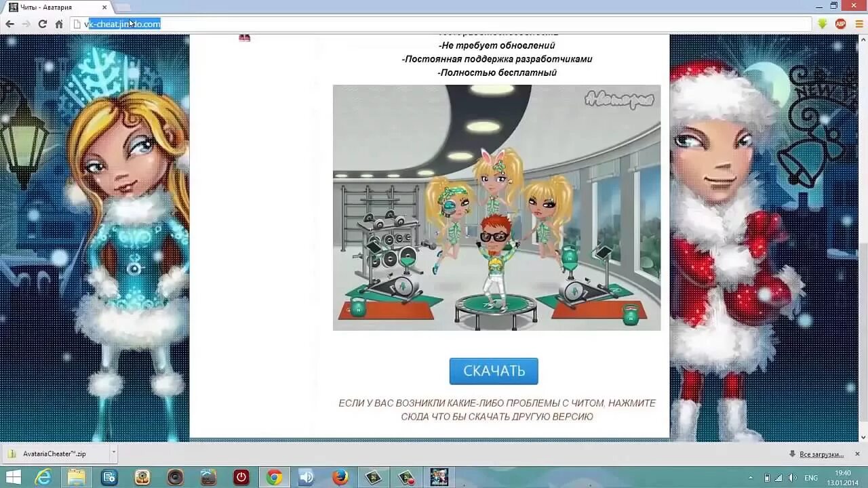This screenshot has height=488, width=868.
Task: Click the link to download another version
Action: pyautogui.click(x=496, y=409)
